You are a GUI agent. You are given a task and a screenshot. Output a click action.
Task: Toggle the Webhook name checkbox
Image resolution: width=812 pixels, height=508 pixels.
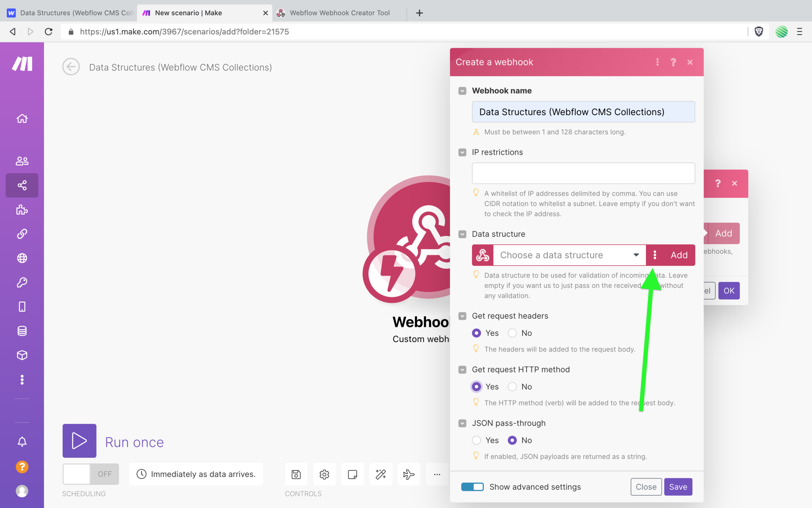point(462,91)
